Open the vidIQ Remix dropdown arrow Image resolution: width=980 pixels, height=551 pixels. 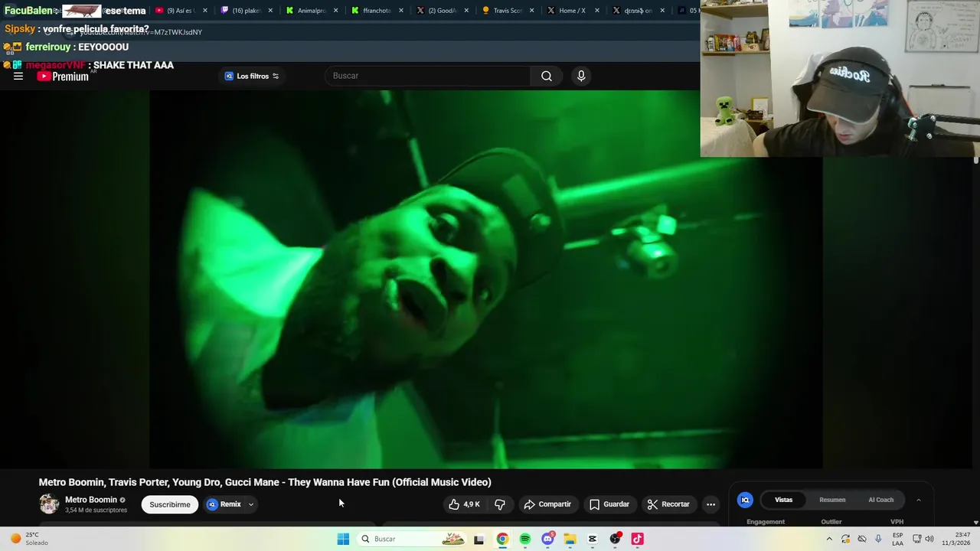250,504
